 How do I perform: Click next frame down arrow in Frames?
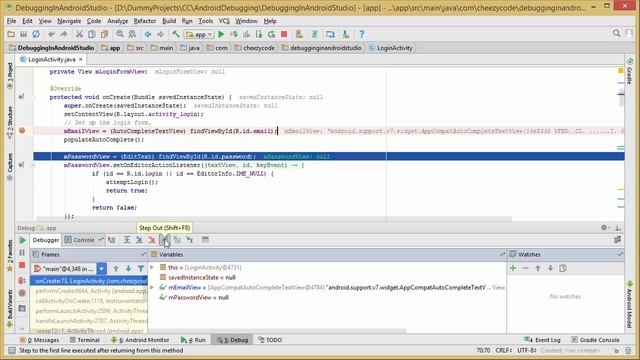129,269
